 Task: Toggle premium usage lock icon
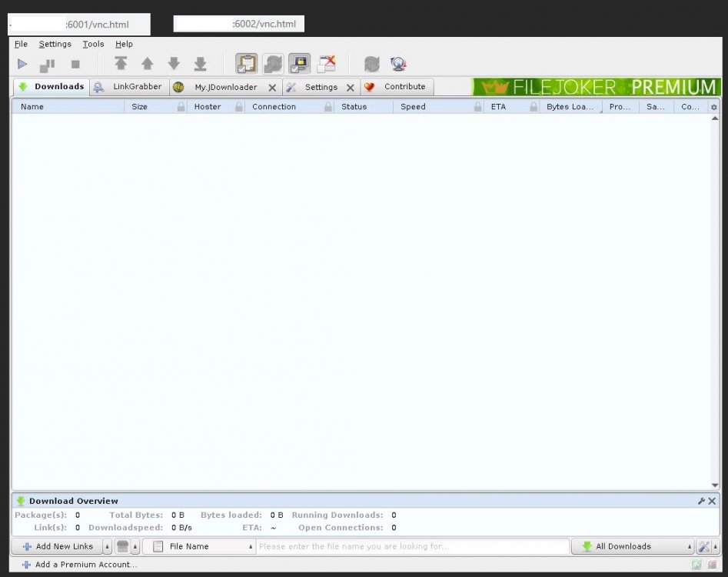300,64
